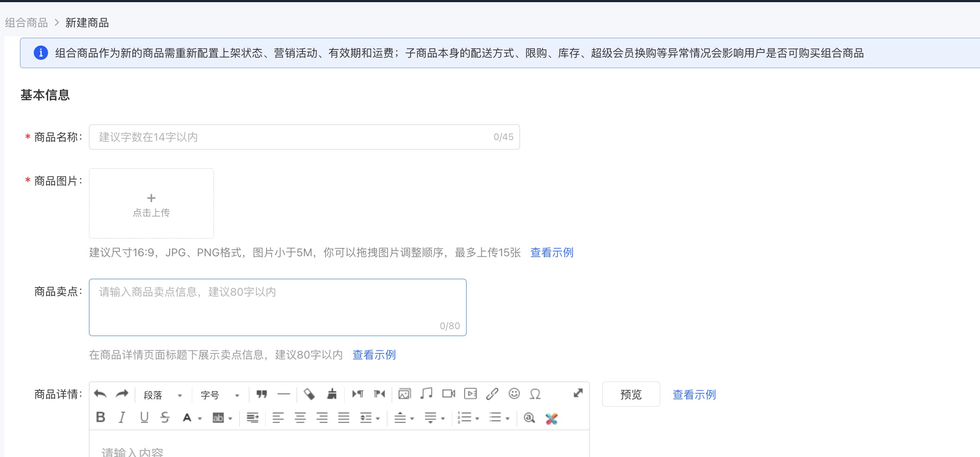Screen dimensions: 980x457
Task: Expand editor to fullscreen with arrow icon
Action: click(578, 393)
